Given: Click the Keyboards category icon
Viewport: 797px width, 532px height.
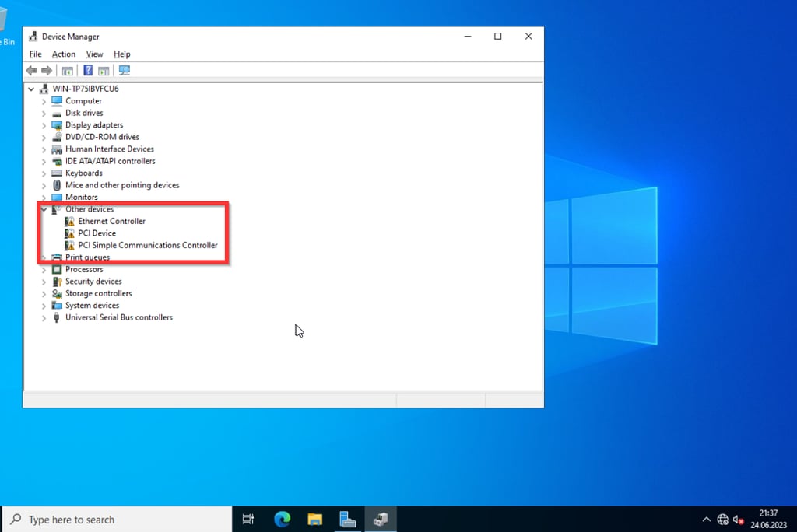Looking at the screenshot, I should pos(57,173).
